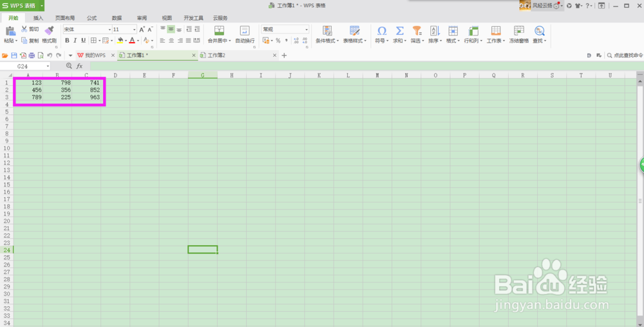Toggle italic formatting
The image size is (644, 327).
(x=75, y=40)
